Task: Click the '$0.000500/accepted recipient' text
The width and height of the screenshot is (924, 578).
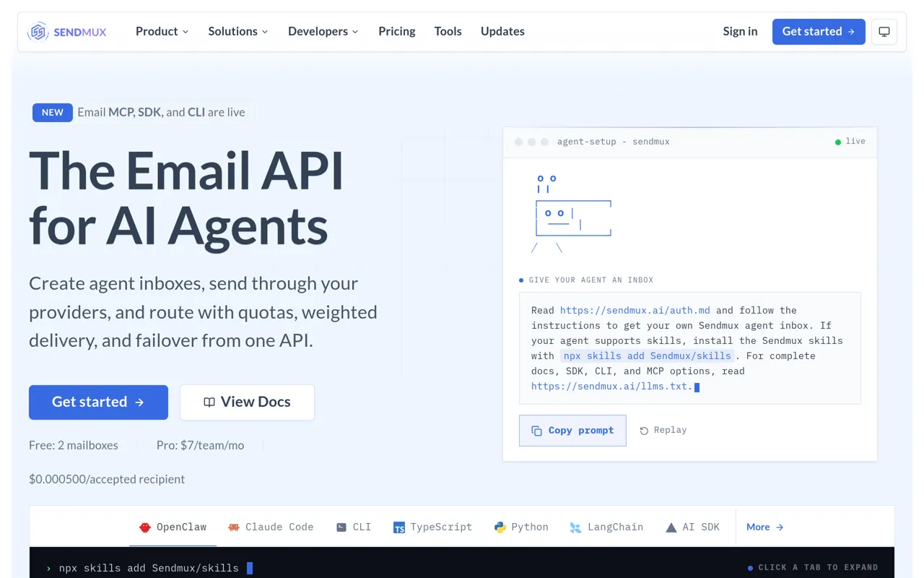Action: point(107,479)
